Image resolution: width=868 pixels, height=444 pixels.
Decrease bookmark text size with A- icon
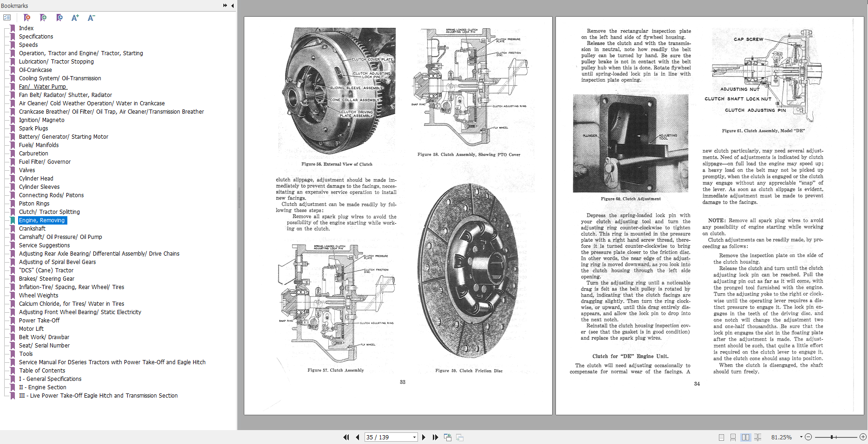coord(91,17)
